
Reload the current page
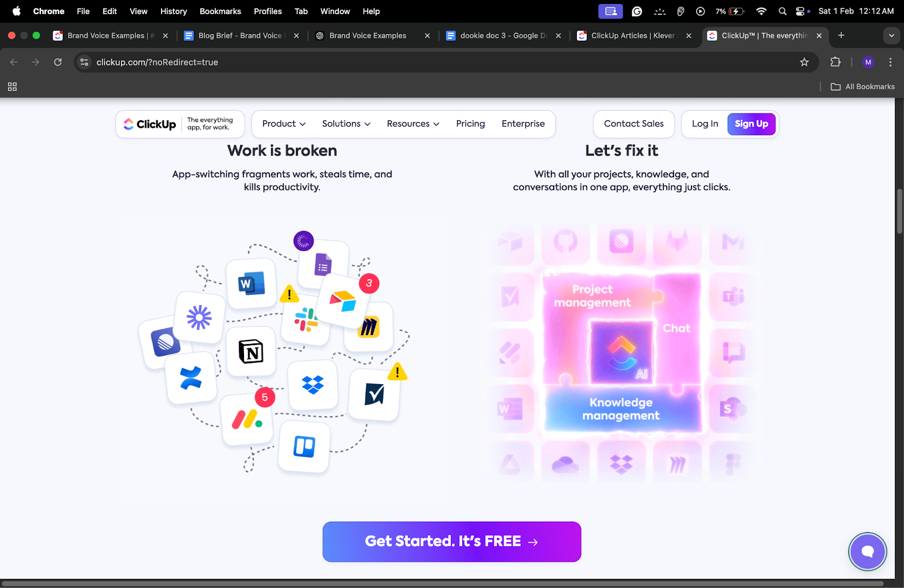point(58,62)
